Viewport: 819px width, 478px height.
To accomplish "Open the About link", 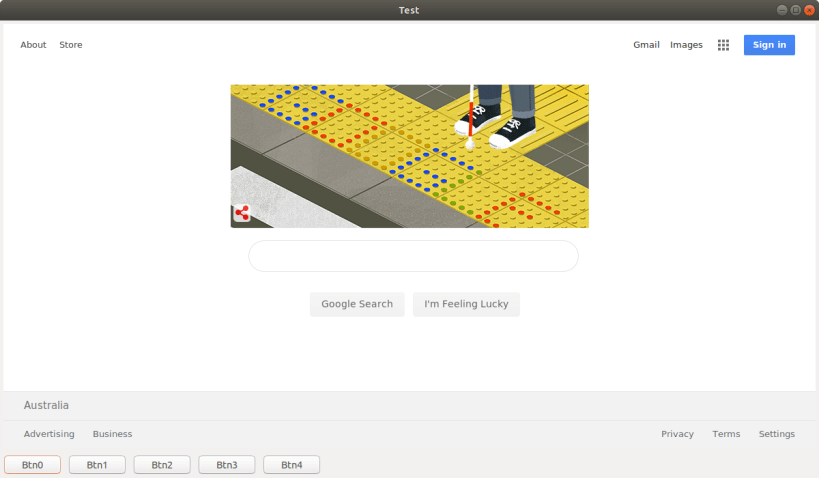I will (33, 45).
